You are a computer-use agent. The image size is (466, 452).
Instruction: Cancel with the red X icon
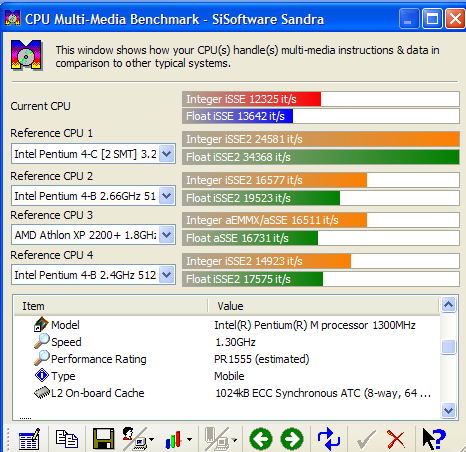click(x=396, y=439)
